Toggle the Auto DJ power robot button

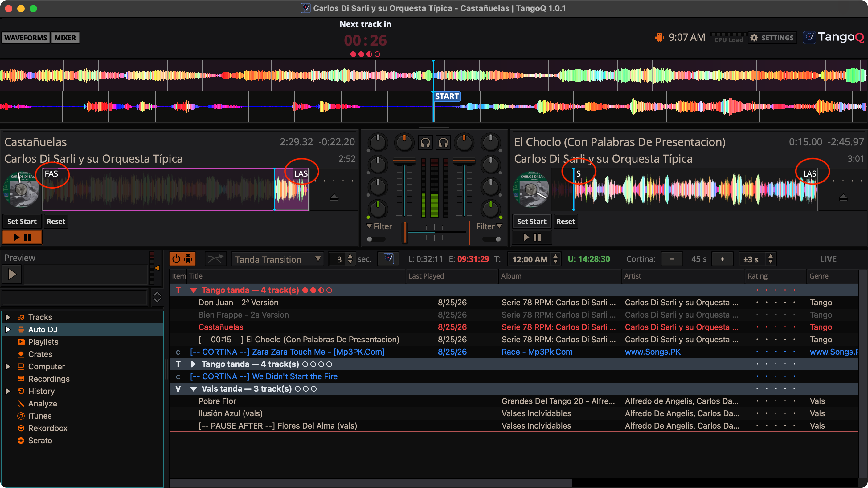[182, 259]
